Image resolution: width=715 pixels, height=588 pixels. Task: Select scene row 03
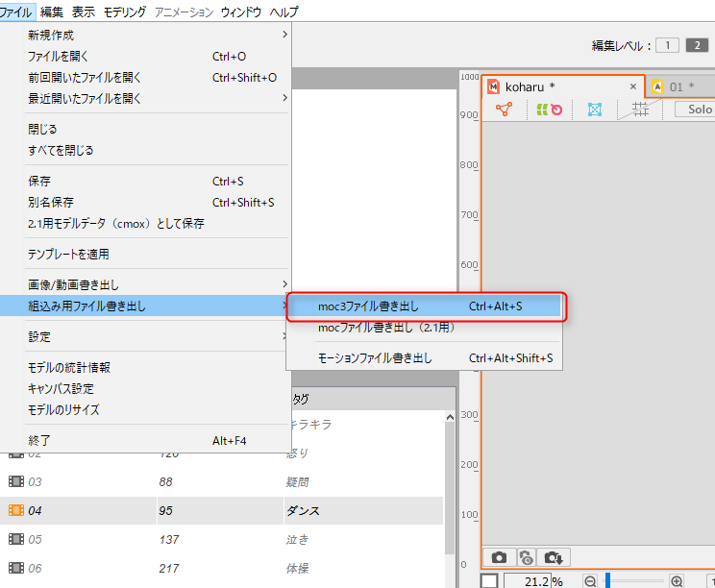(x=222, y=481)
